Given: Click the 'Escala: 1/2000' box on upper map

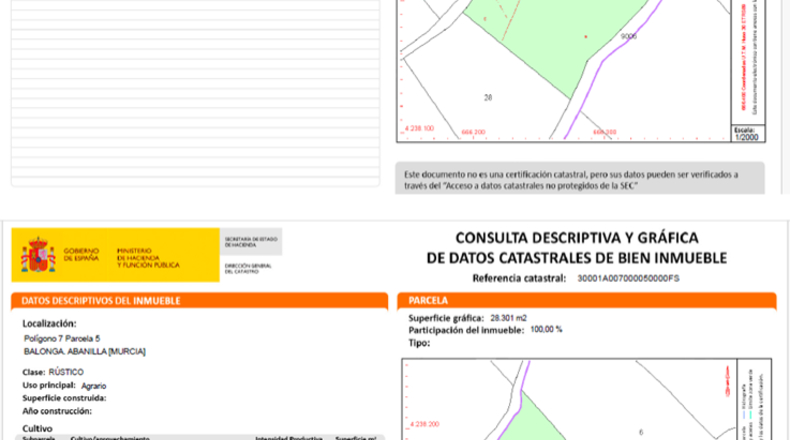Looking at the screenshot, I should [x=748, y=134].
